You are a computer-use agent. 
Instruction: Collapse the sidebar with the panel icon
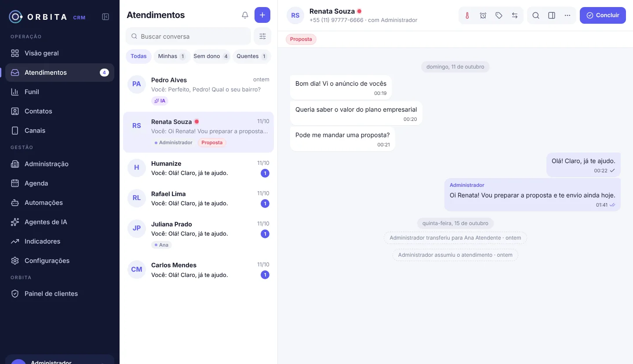(105, 17)
